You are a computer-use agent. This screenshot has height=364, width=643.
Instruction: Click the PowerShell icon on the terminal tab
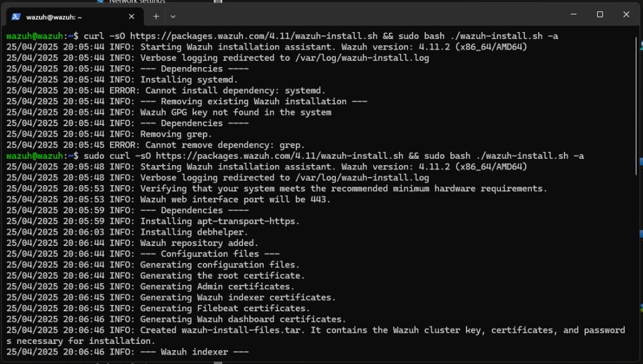(x=16, y=17)
